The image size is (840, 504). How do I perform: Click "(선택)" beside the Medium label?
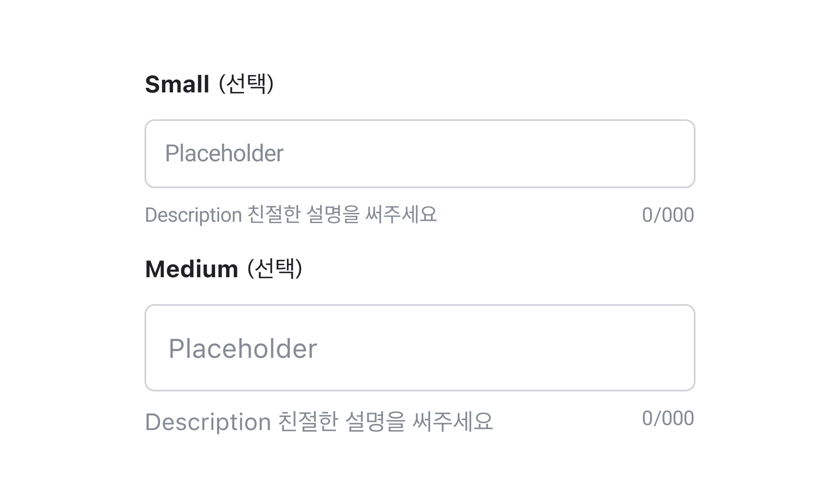[x=275, y=269]
